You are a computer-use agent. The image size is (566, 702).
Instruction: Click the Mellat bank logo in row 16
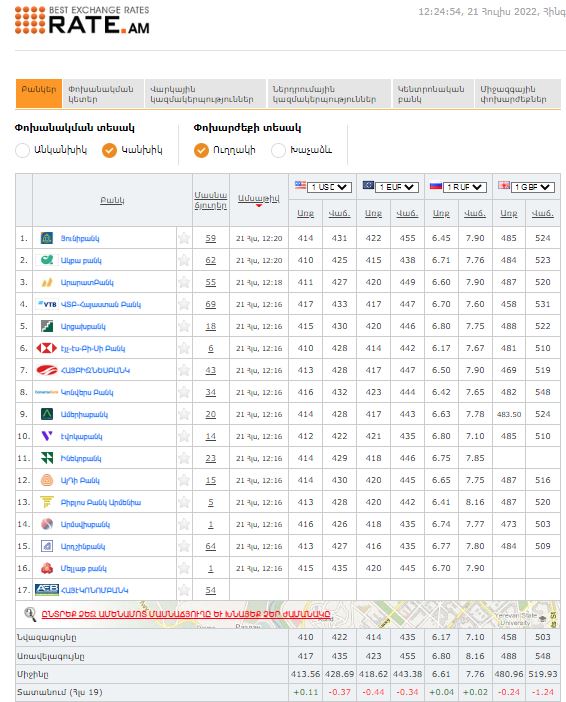47,568
